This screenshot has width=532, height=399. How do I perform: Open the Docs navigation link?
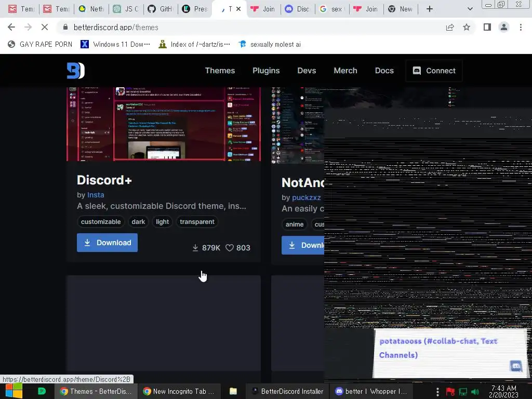384,71
